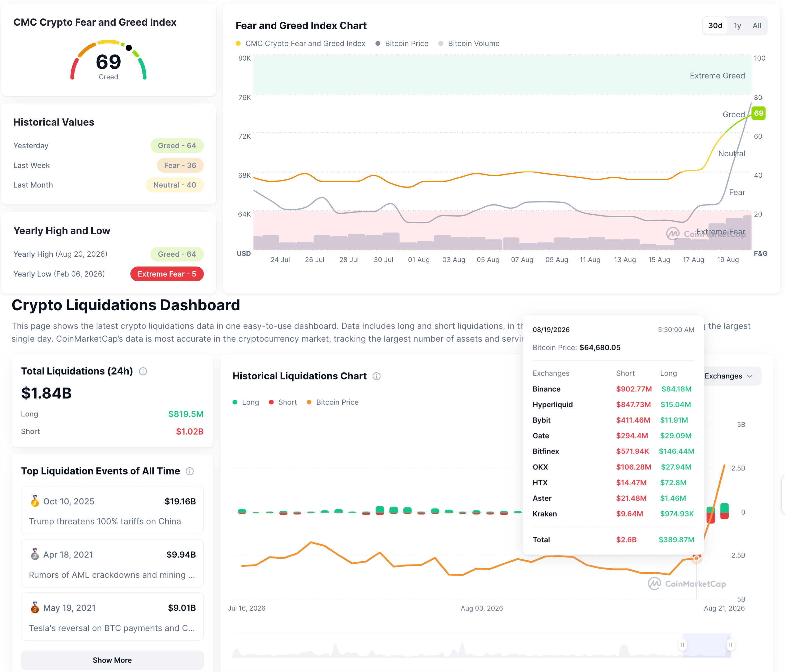Click the HTX row in the tooltip

613,483
